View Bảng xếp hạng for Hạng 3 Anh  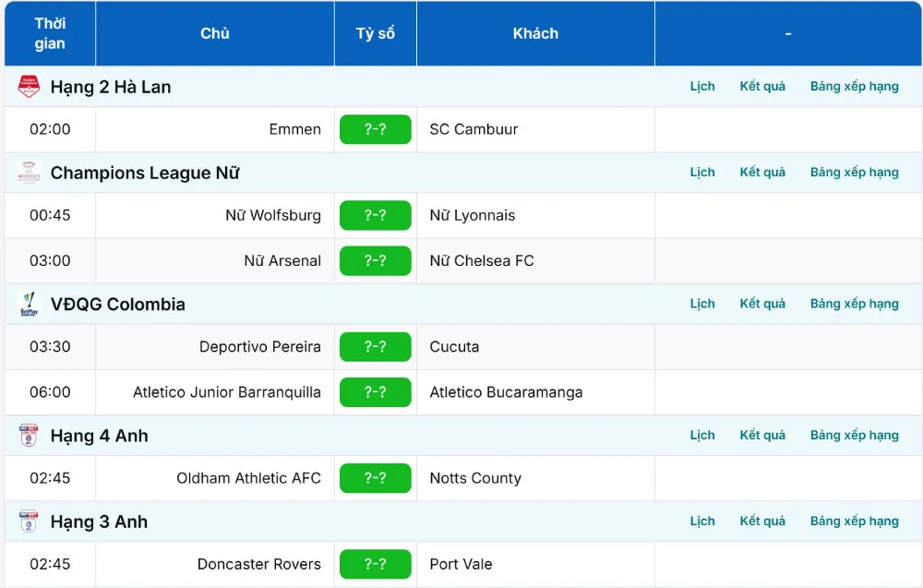[x=854, y=522]
